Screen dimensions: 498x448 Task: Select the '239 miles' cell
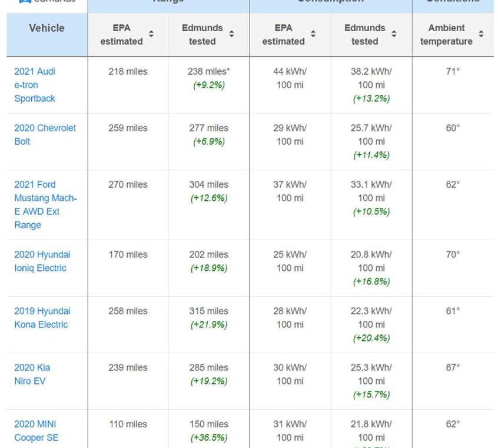coord(128,367)
